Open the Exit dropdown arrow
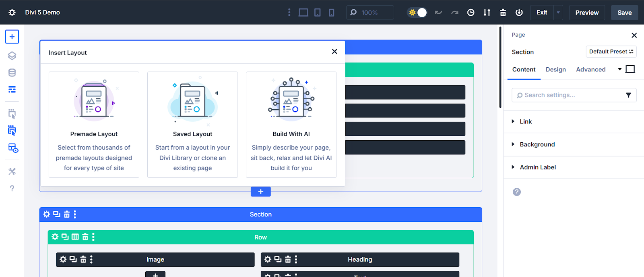This screenshot has height=277, width=644. coord(558,12)
